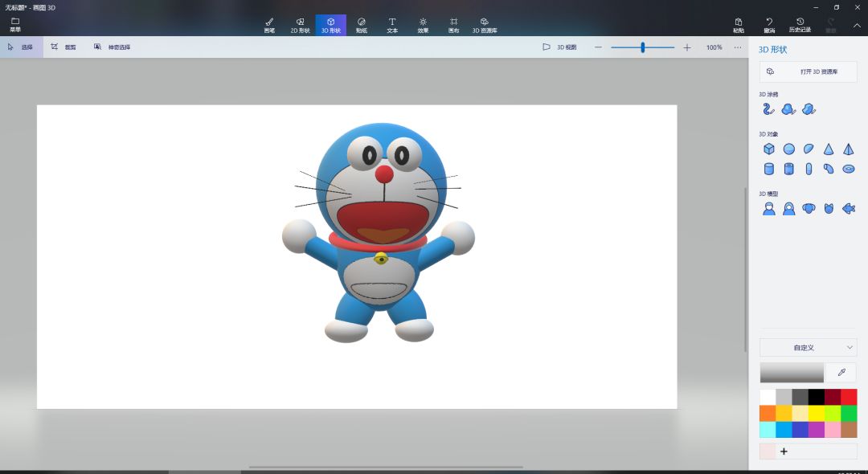Image resolution: width=868 pixels, height=474 pixels.
Task: Open 历史记录 history panel
Action: (800, 26)
